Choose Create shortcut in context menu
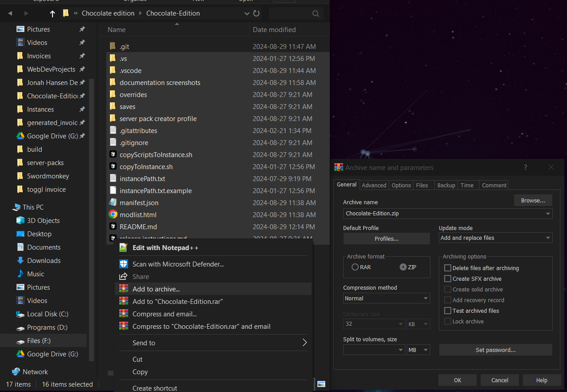 coord(213,388)
